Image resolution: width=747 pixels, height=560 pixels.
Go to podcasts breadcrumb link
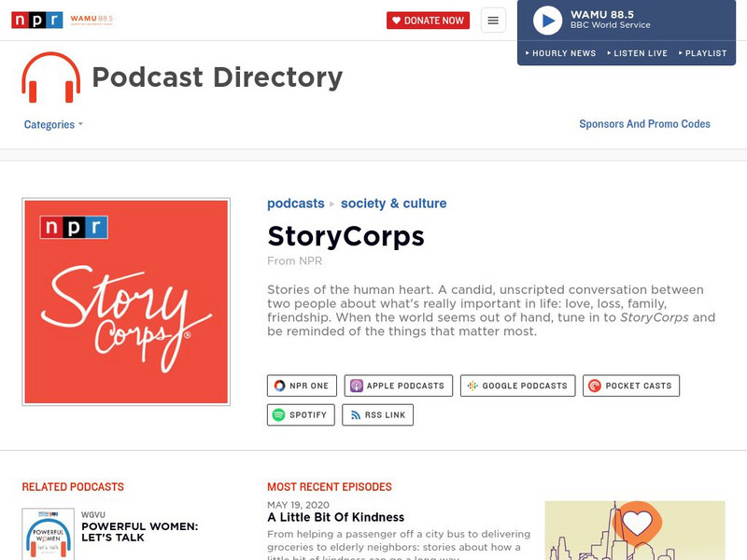click(x=295, y=203)
